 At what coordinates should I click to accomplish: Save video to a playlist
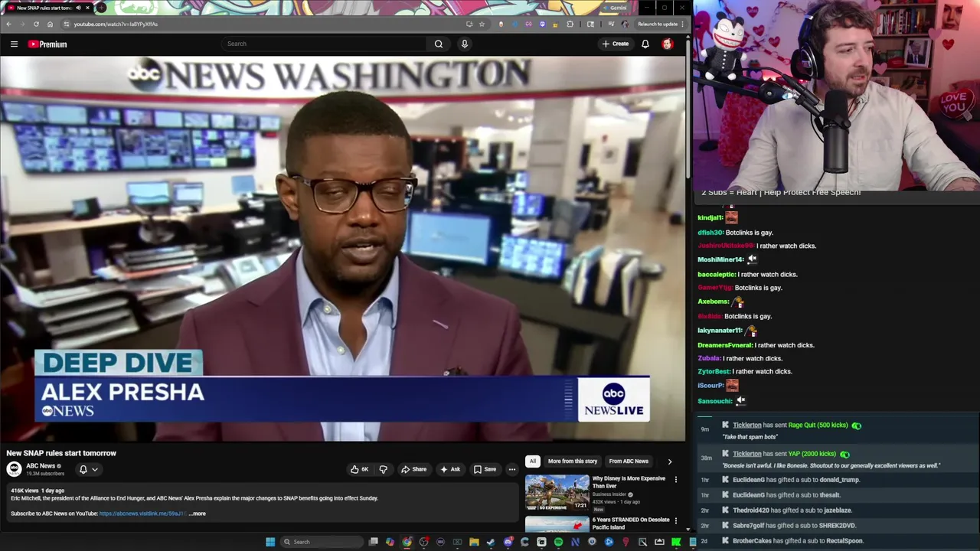(485, 469)
